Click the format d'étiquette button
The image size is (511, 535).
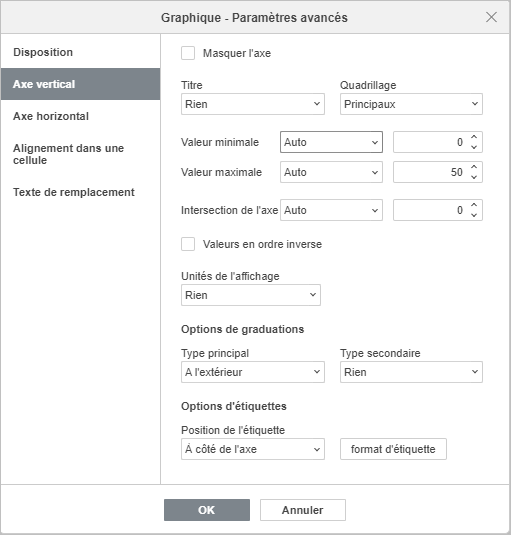click(393, 449)
